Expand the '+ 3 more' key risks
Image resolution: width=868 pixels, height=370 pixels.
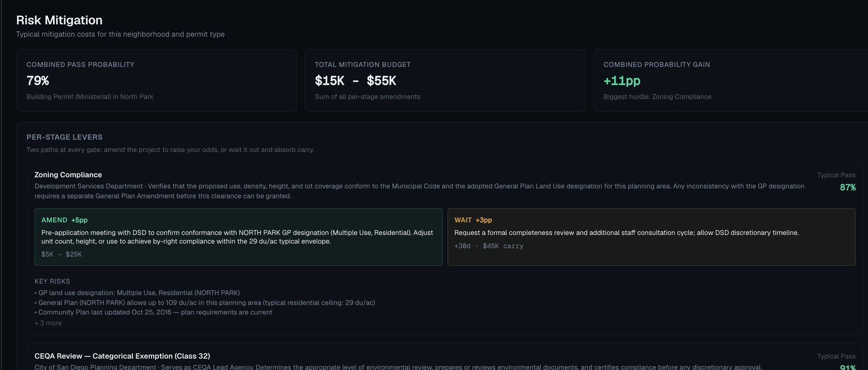click(48, 323)
